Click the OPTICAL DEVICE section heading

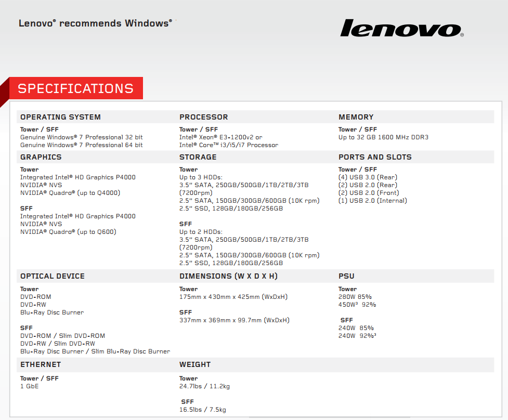(x=53, y=276)
